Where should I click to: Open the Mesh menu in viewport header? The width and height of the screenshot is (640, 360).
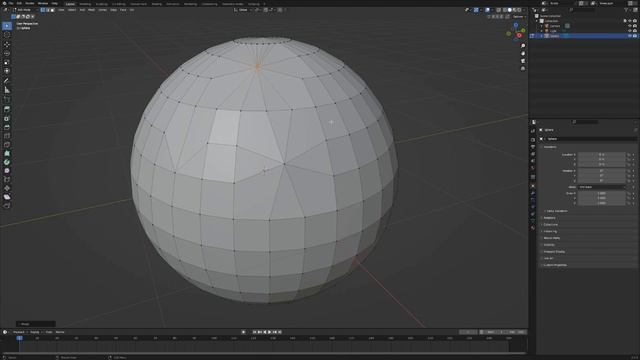[91, 10]
